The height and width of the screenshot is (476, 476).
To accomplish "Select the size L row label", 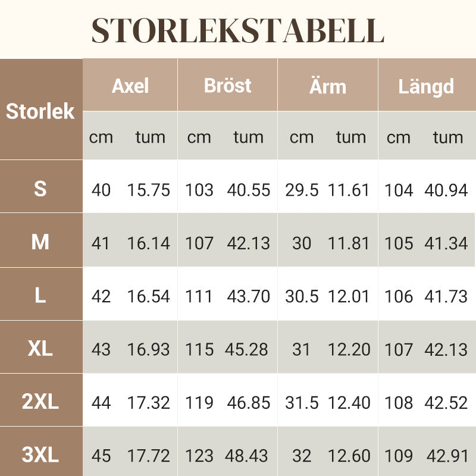I will tap(41, 294).
